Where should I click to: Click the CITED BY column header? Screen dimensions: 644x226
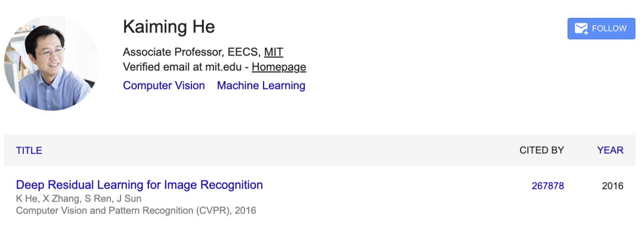[541, 150]
